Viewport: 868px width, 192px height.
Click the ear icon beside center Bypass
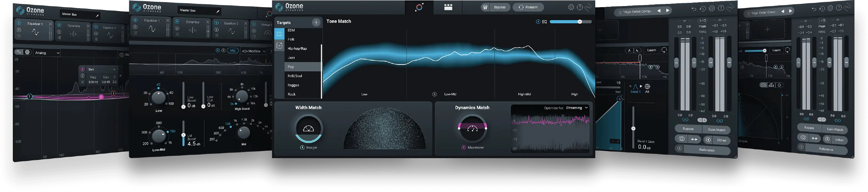(x=485, y=7)
